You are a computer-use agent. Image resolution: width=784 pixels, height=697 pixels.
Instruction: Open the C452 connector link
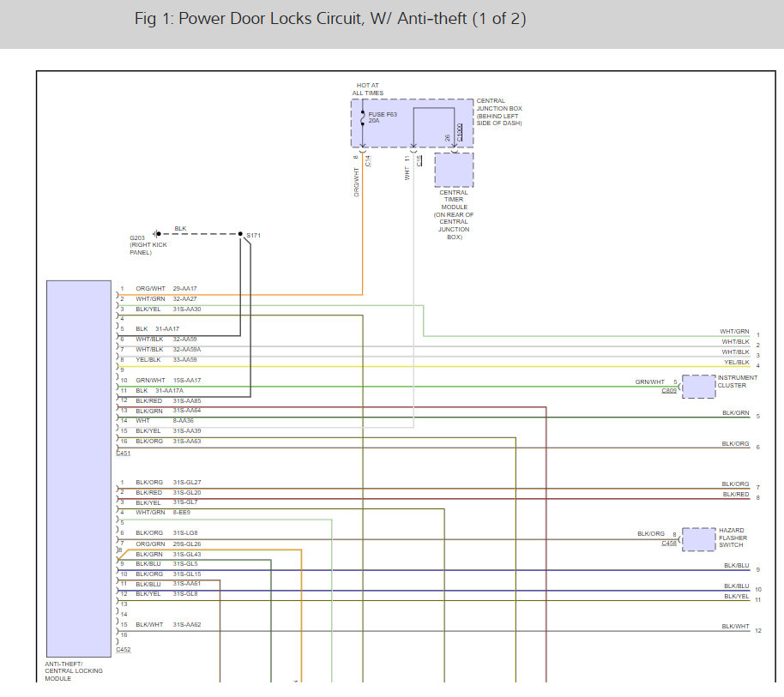click(124, 650)
